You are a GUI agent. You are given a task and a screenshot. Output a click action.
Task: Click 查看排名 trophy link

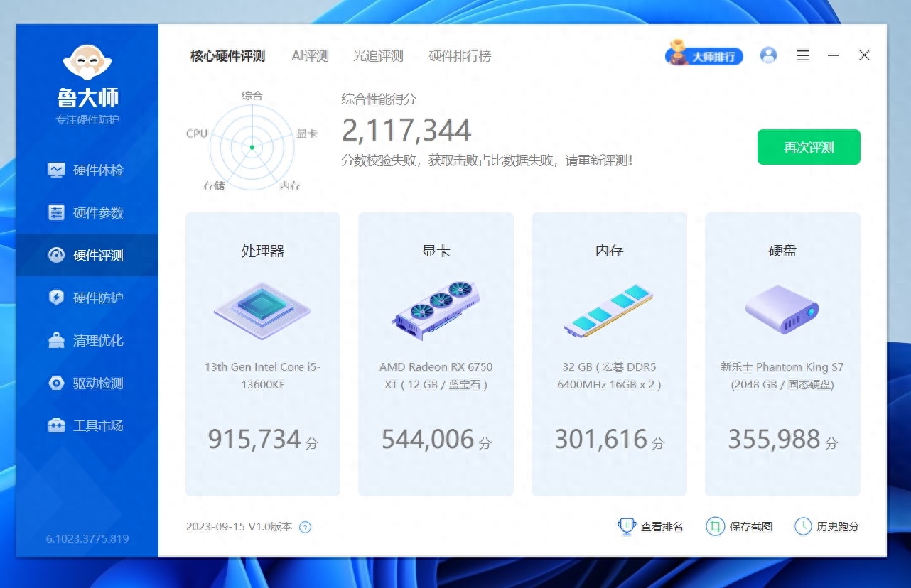650,526
